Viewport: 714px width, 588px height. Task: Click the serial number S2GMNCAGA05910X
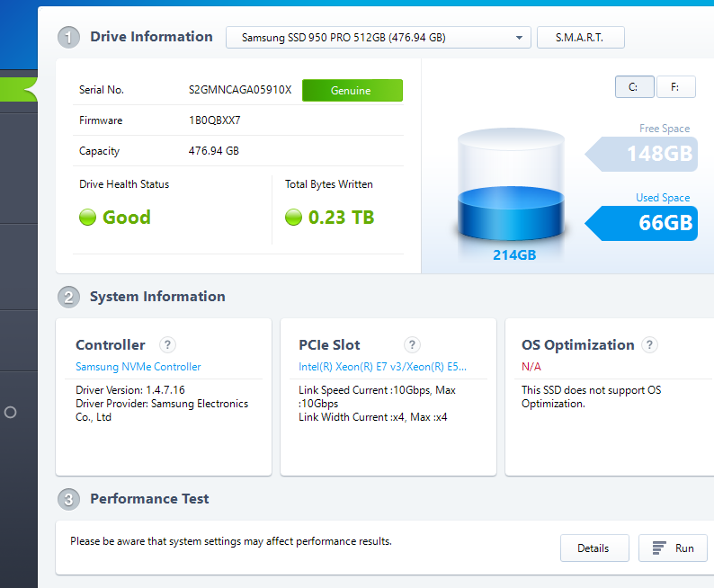(x=240, y=90)
